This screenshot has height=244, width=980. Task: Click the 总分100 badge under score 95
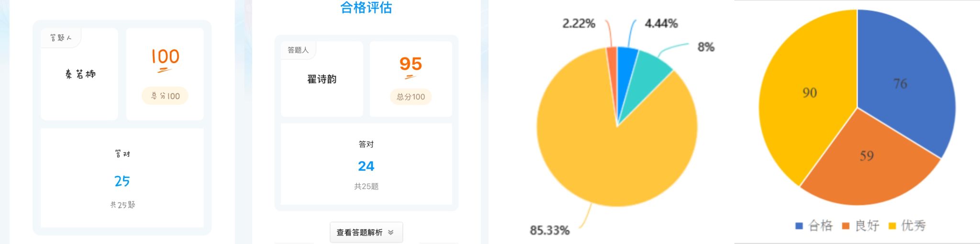(x=411, y=97)
